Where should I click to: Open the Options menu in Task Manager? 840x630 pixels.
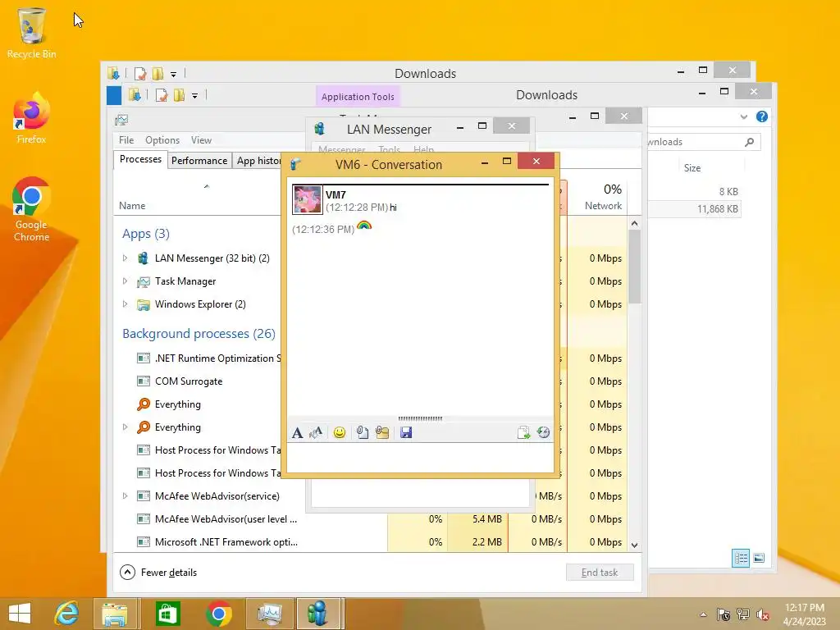coord(162,139)
